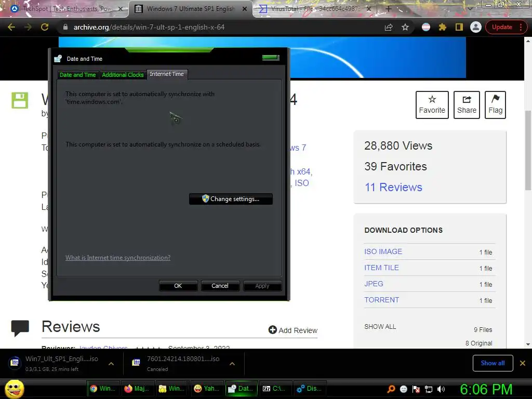Click the tray search magnifier icon

[391, 389]
